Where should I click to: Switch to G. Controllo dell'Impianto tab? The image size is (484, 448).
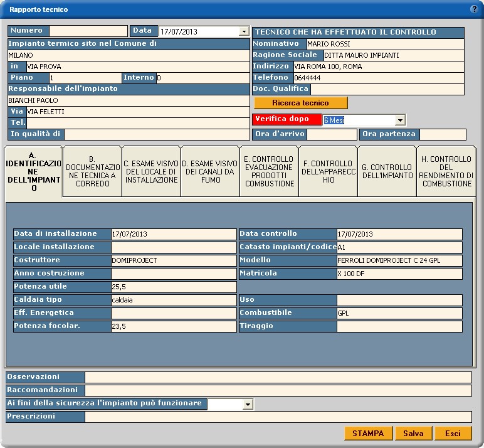pos(387,171)
